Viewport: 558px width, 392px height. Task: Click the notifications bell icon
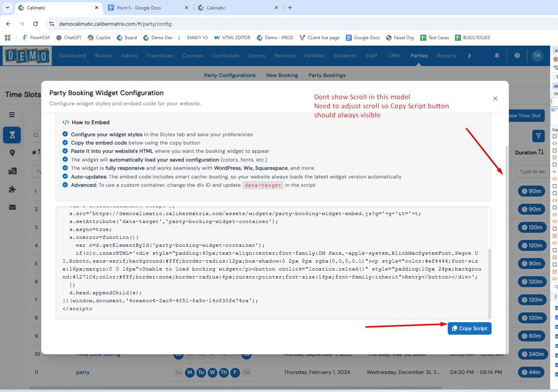pos(497,55)
